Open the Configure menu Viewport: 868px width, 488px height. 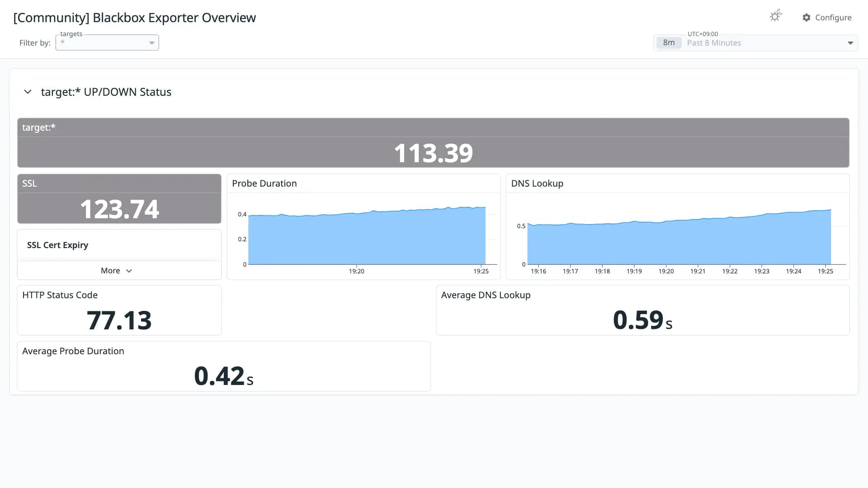tap(827, 18)
